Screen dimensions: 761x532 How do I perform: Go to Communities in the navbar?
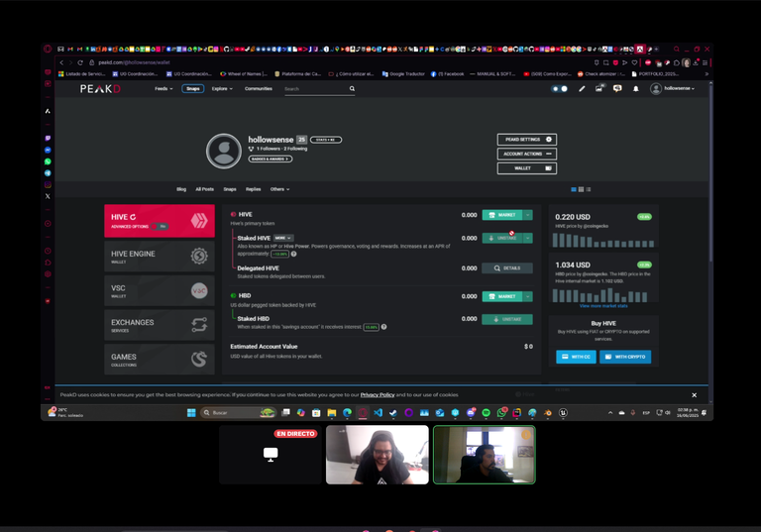(x=259, y=89)
